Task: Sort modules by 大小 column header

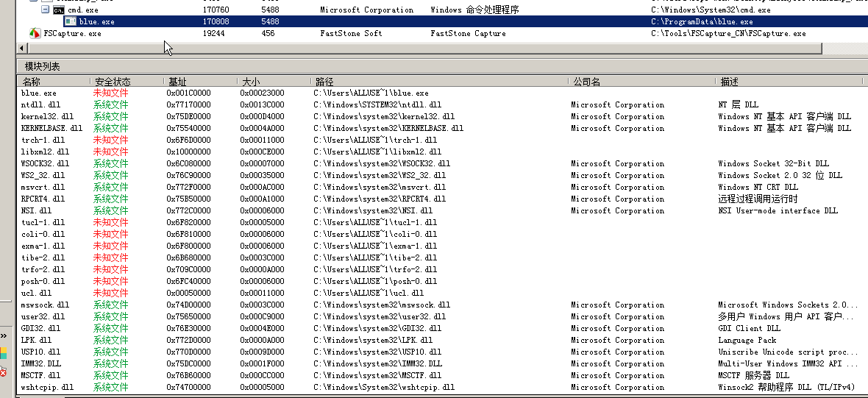Action: 274,82
